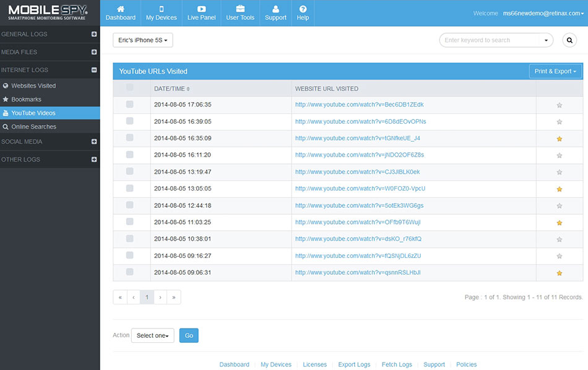588x370 pixels.
Task: Unstar the 2014-08-05 16:35:09 entry
Action: coord(560,139)
